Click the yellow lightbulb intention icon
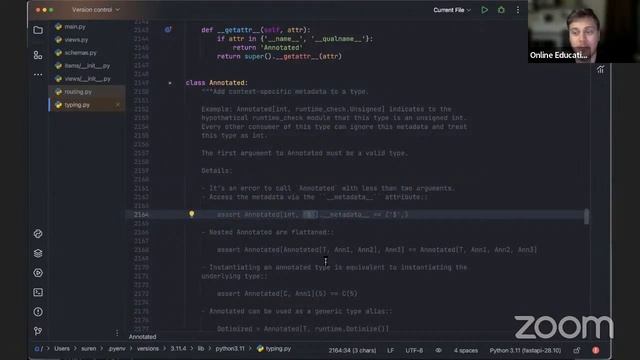640x360 pixels. point(191,214)
